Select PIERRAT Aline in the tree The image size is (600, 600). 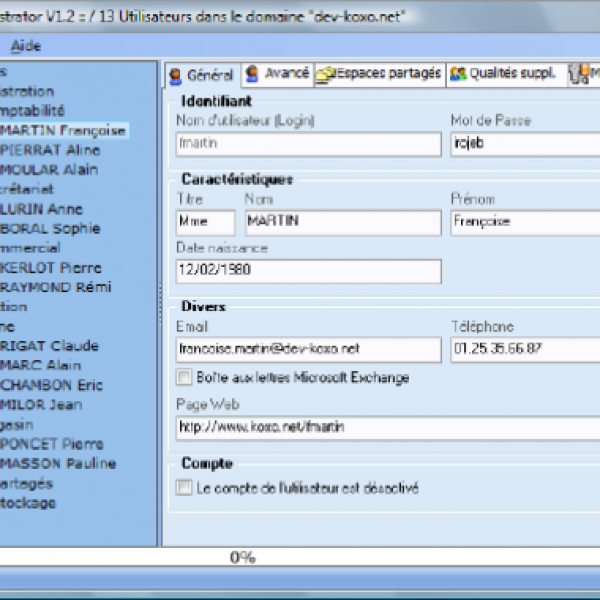click(50, 150)
